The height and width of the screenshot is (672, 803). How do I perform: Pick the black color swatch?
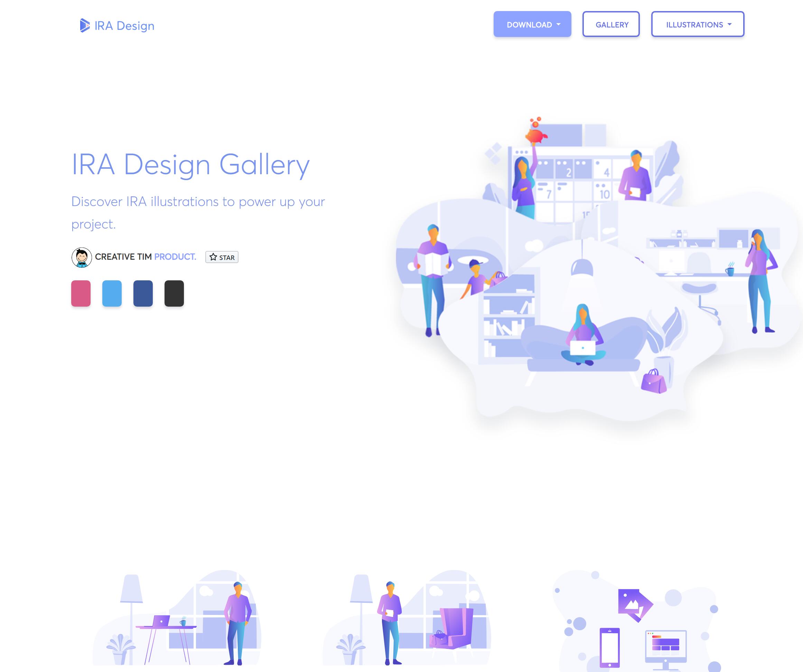pos(174,293)
